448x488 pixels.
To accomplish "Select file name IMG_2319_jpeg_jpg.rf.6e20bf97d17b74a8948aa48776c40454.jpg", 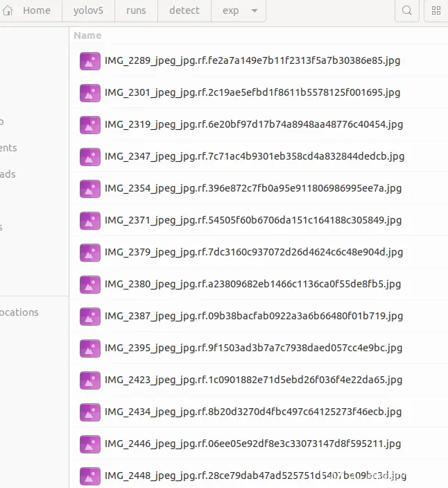I will coord(254,124).
